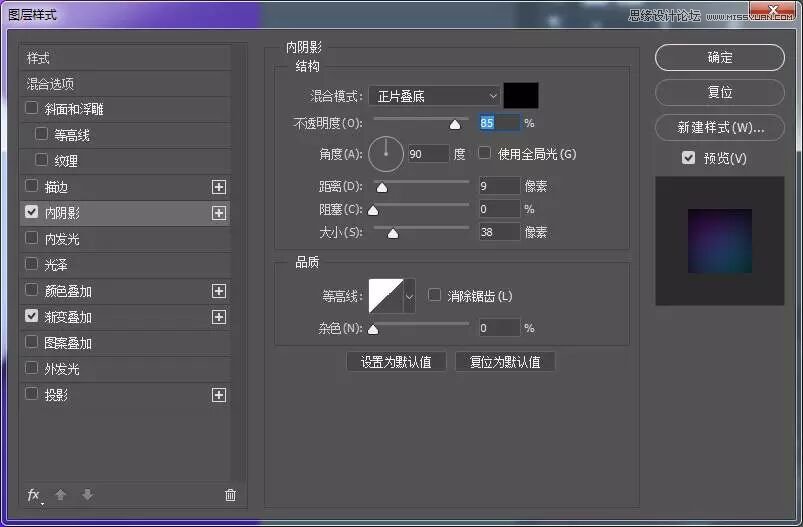
Task: Click the 新建样式(W)... button
Action: click(x=720, y=127)
